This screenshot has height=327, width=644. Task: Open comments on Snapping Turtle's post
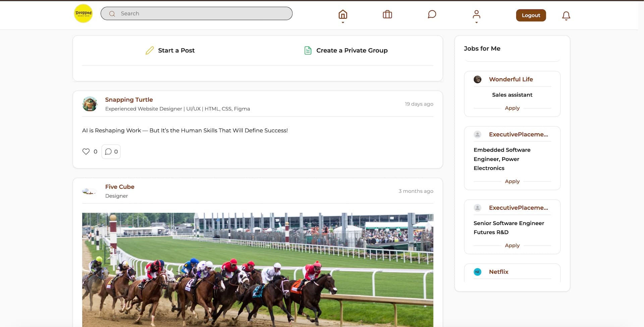pyautogui.click(x=111, y=152)
